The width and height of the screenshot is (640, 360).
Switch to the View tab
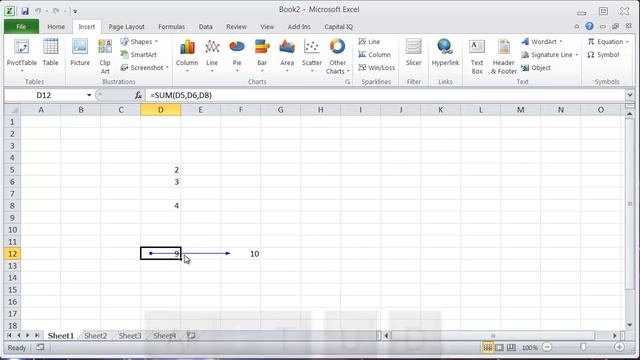[267, 27]
